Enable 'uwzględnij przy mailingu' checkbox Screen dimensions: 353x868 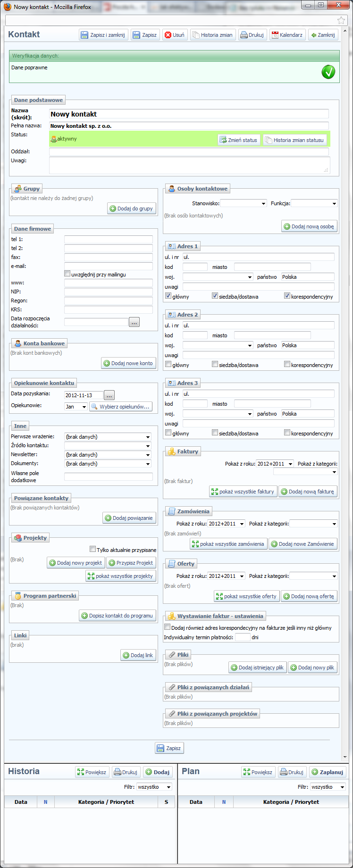[67, 274]
